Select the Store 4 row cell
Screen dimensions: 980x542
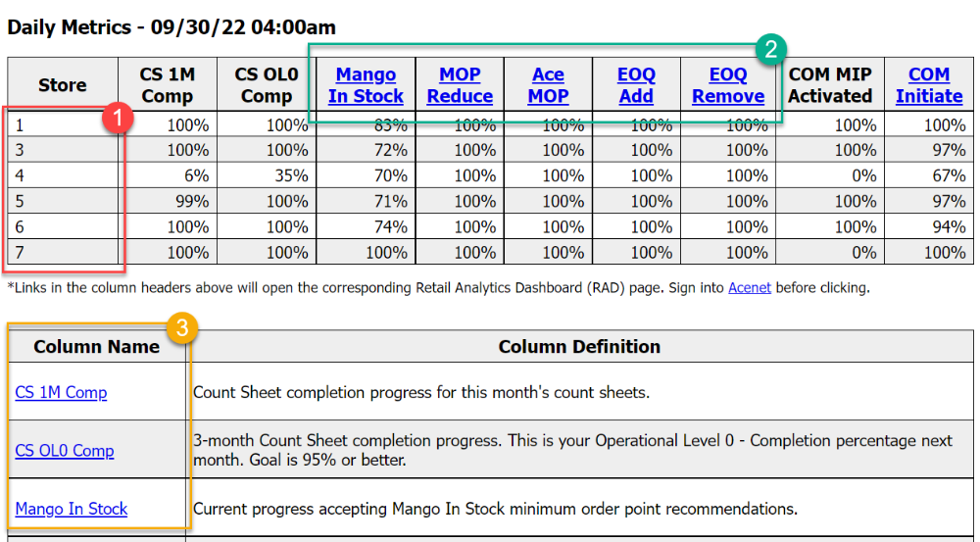click(63, 175)
